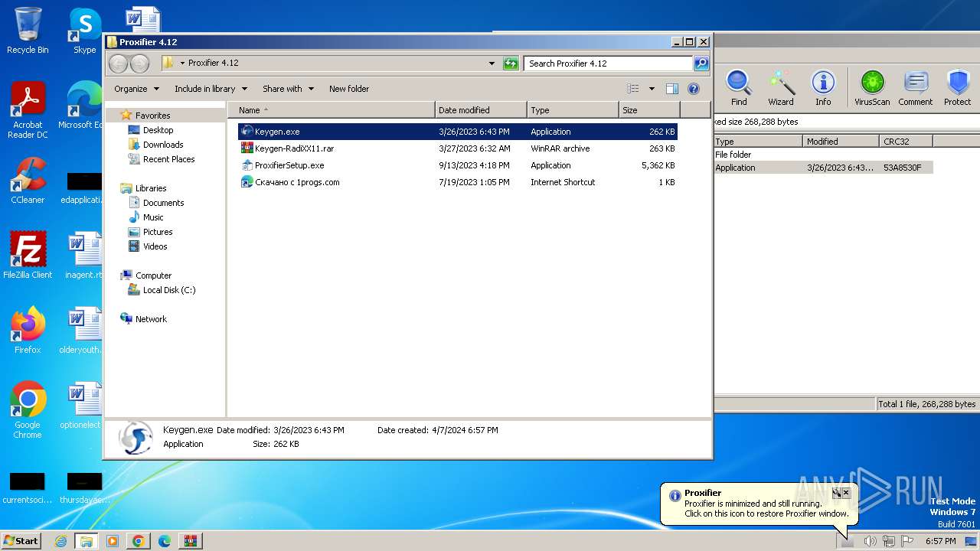Click the Windows Explorer taskbar button
The height and width of the screenshot is (551, 980).
click(x=87, y=541)
